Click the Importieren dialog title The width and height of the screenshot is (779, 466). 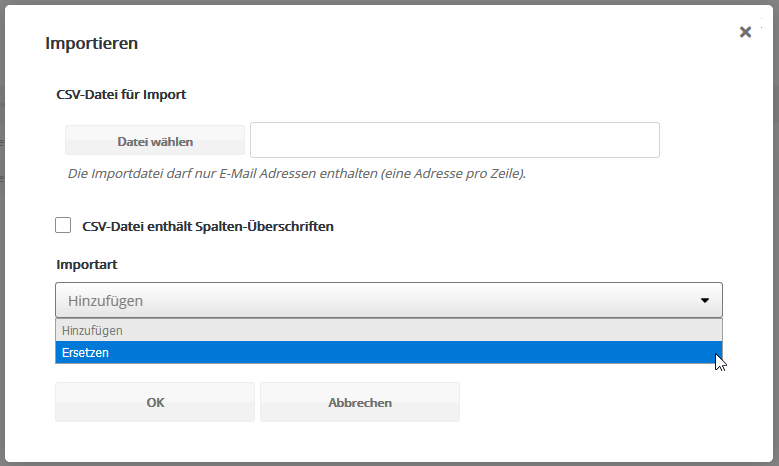coord(92,43)
